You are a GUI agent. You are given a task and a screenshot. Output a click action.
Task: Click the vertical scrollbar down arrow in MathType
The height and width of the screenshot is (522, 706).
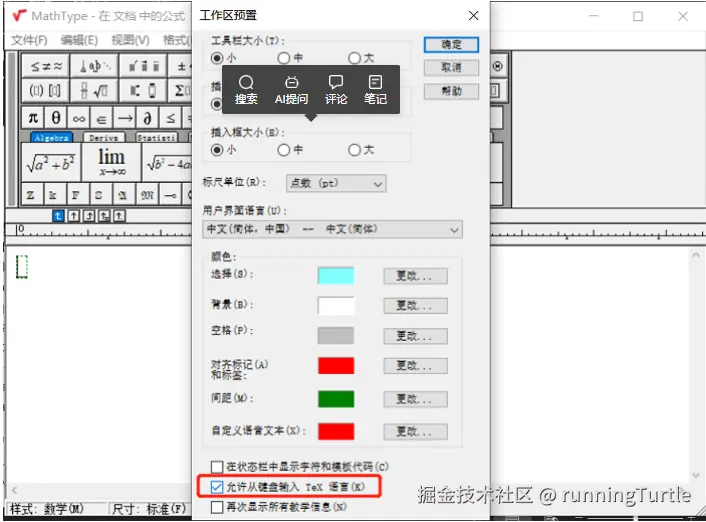pos(696,476)
